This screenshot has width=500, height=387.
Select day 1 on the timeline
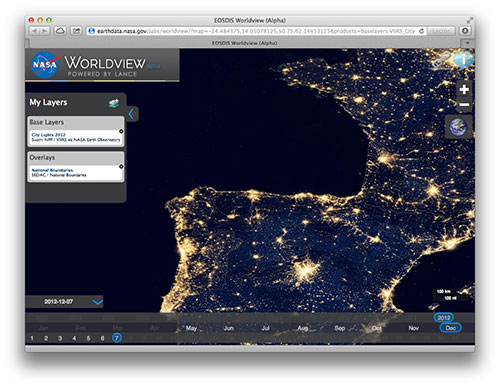[x=32, y=338]
